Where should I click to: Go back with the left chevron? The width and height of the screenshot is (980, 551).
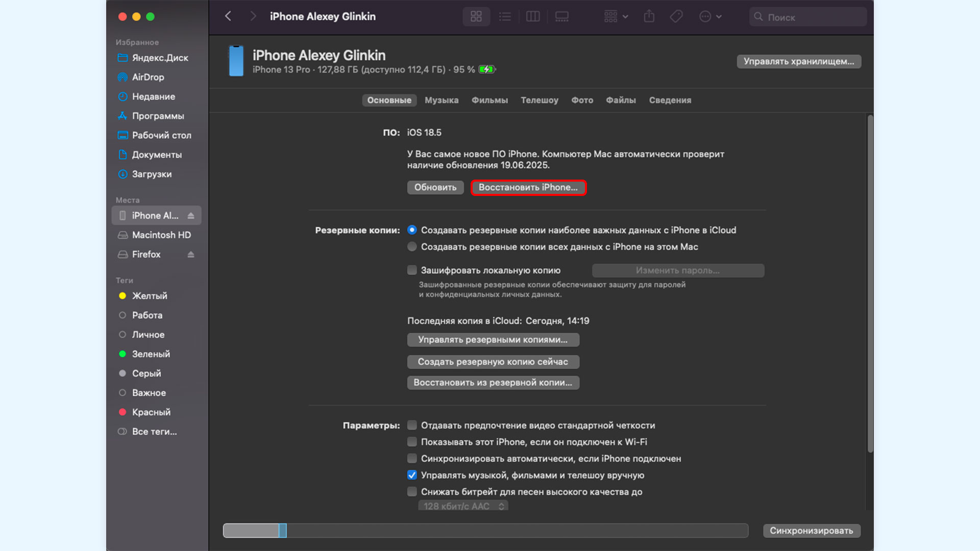coord(228,16)
